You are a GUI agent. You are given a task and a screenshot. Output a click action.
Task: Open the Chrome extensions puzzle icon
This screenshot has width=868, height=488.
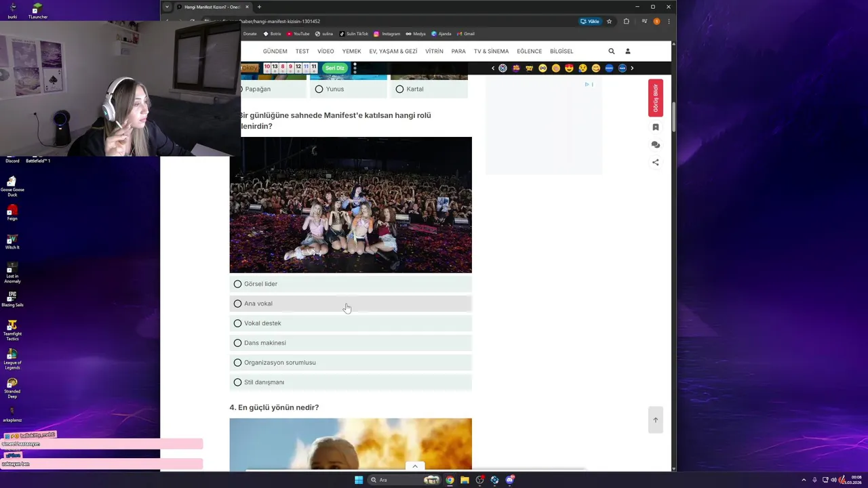coord(627,21)
